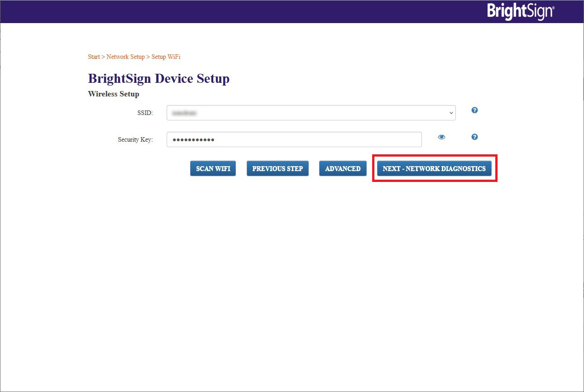This screenshot has width=584, height=392.
Task: Click the BrightSign Device Setup heading
Action: [x=159, y=78]
